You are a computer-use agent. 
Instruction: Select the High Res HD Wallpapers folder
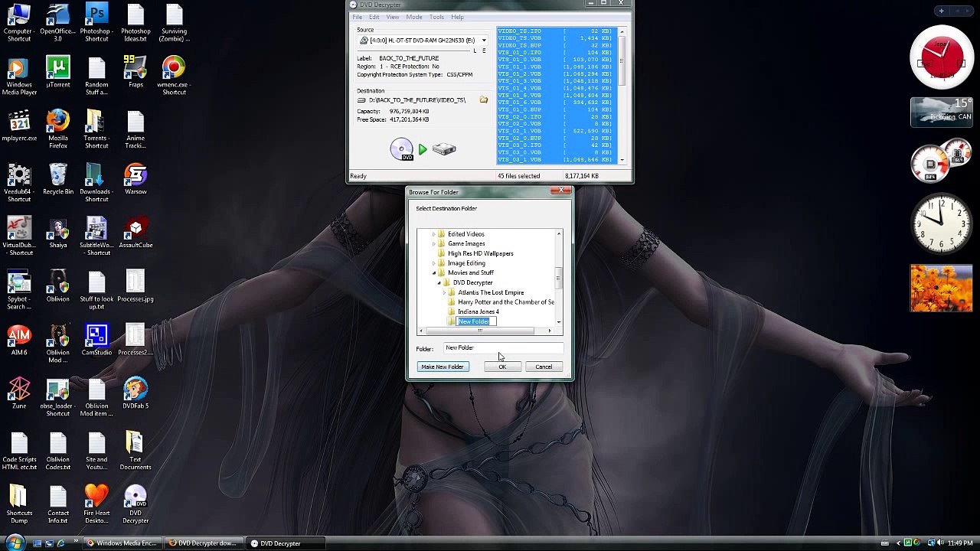pyautogui.click(x=480, y=253)
